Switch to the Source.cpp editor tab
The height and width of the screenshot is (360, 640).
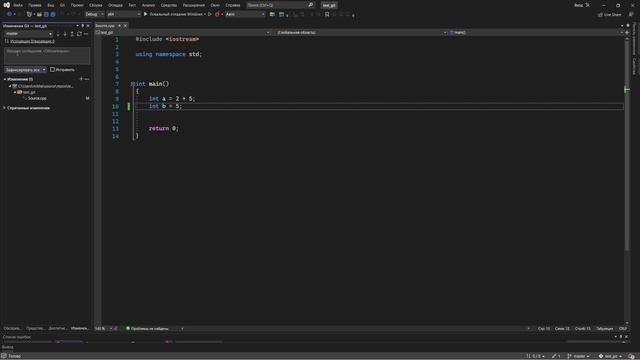105,26
